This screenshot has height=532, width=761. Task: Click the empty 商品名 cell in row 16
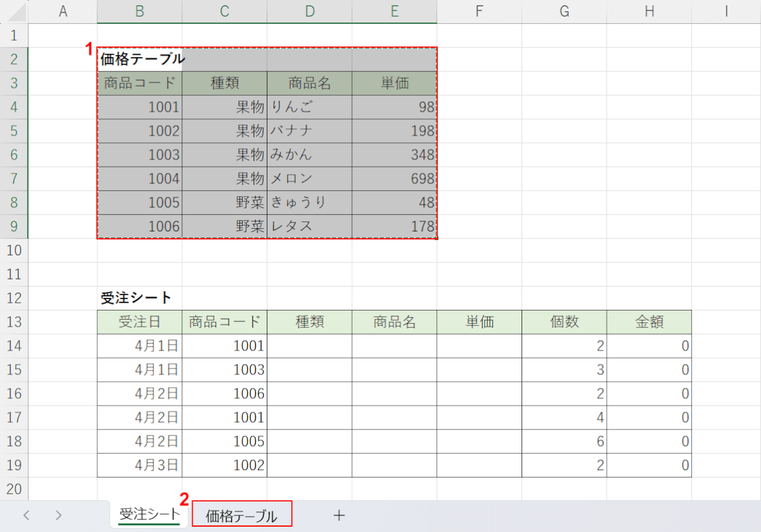coord(394,394)
